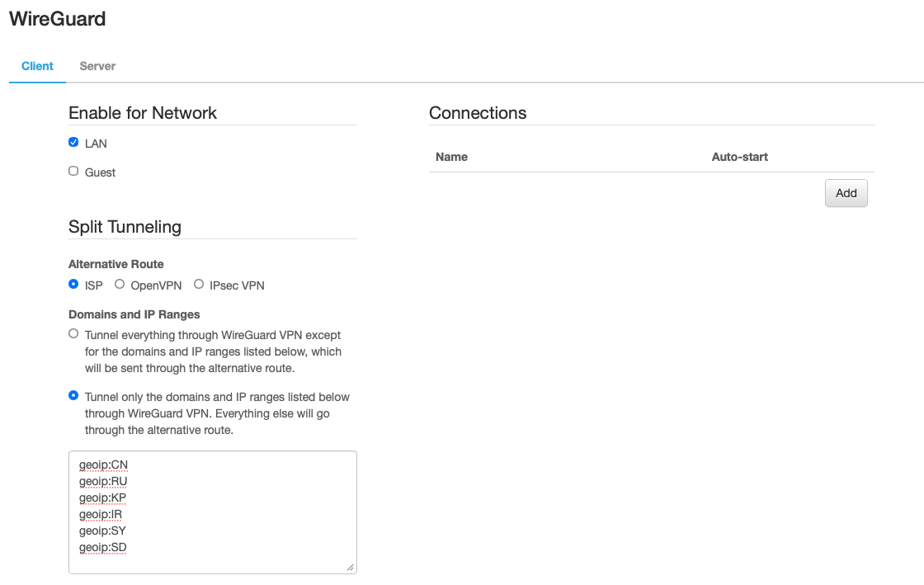Screen dimensions: 924x585
Task: Click the geoip:SD entry
Action: [x=102, y=548]
